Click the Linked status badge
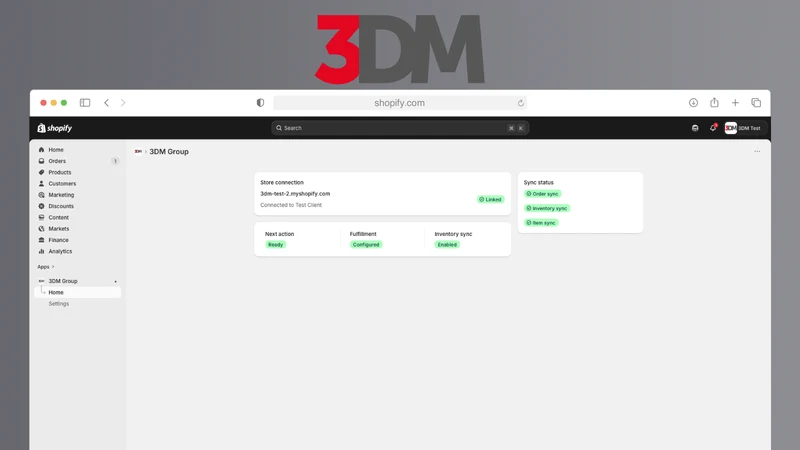Viewport: 800px width, 450px height. pyautogui.click(x=490, y=199)
